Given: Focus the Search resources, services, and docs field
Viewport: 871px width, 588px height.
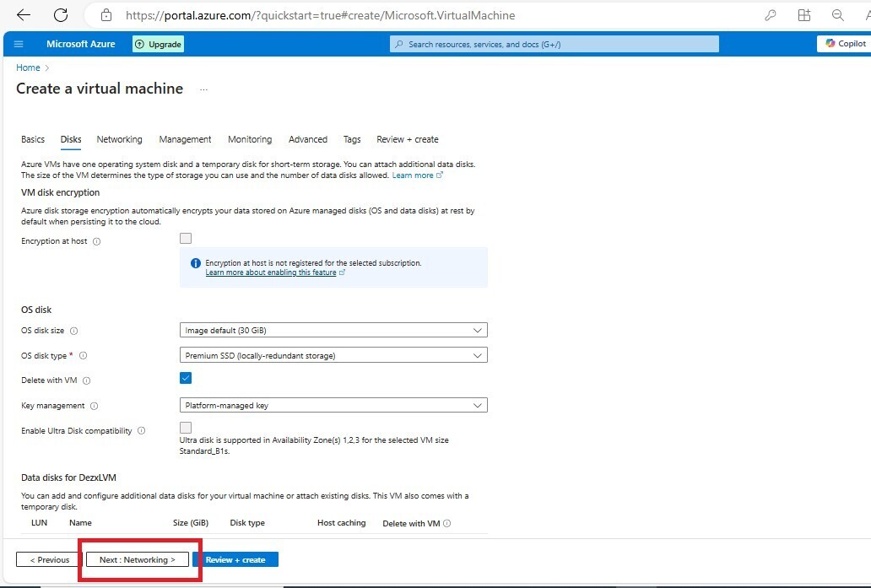Looking at the screenshot, I should click(555, 44).
